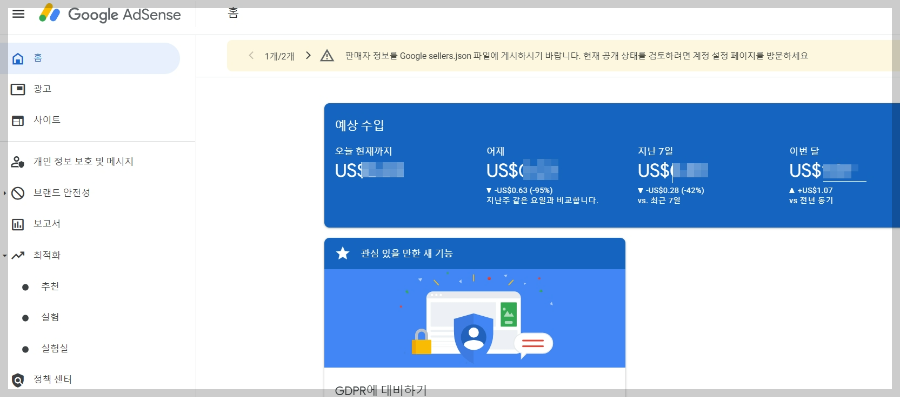Click the GDPR privacy illustration
This screenshot has height=397, width=900.
475,318
